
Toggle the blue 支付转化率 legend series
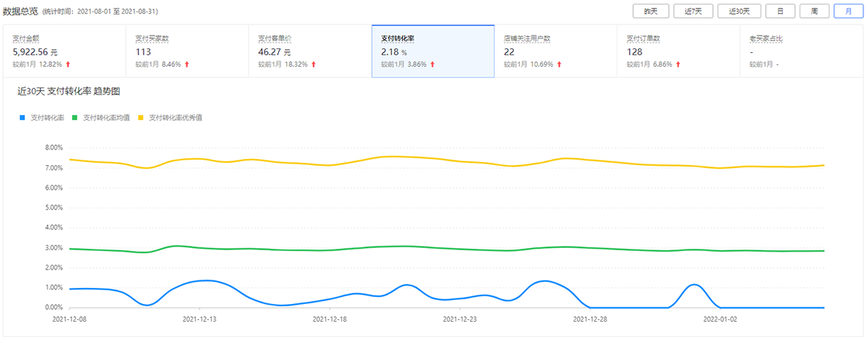[x=41, y=118]
